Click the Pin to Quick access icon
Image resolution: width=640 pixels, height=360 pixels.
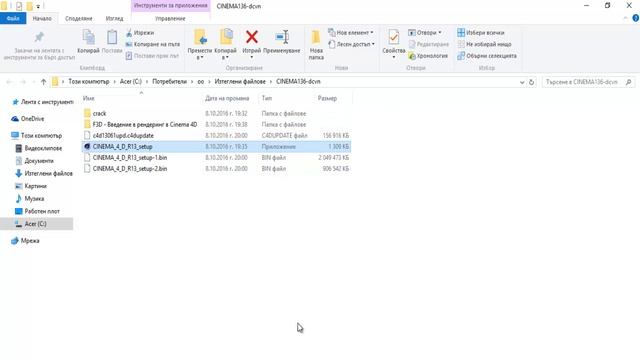[x=39, y=37]
